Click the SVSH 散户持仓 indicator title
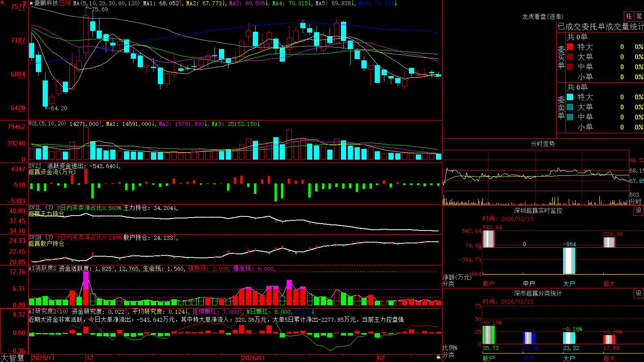The image size is (644, 362). [x=41, y=238]
